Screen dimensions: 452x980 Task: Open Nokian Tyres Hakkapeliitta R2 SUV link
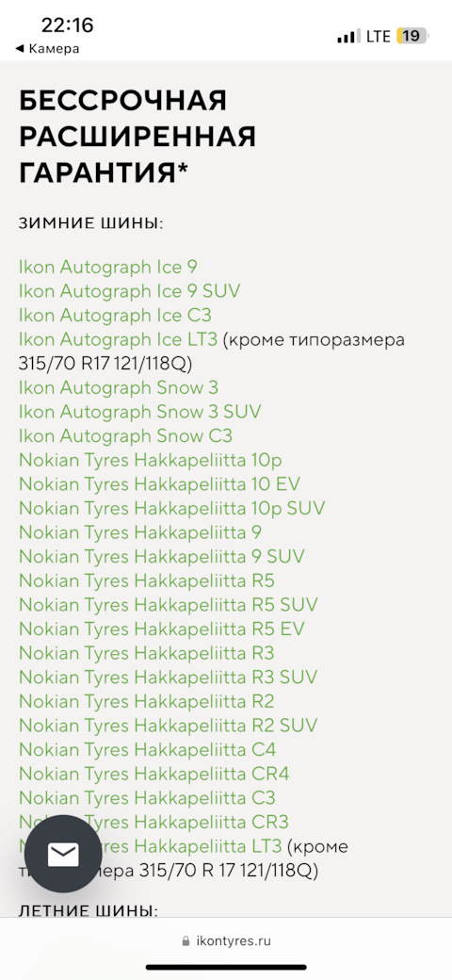coord(168,726)
